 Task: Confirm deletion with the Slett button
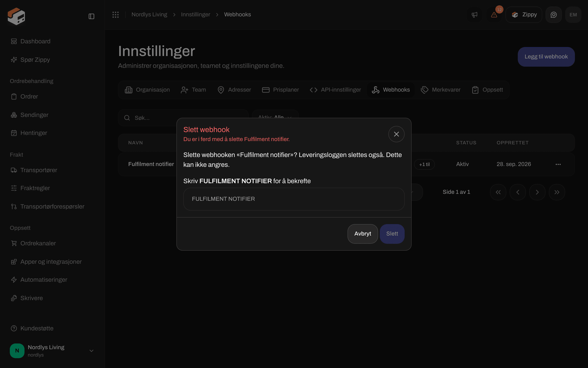[392, 234]
